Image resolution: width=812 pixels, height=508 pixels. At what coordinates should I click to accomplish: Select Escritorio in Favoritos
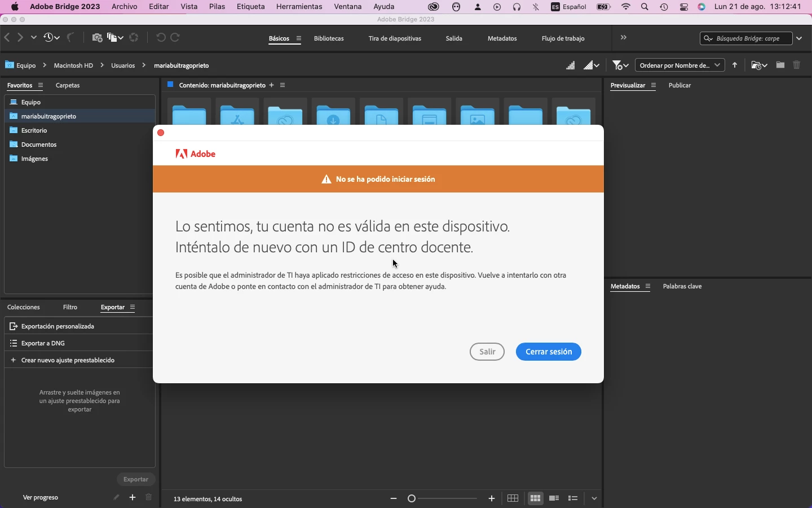(80, 131)
